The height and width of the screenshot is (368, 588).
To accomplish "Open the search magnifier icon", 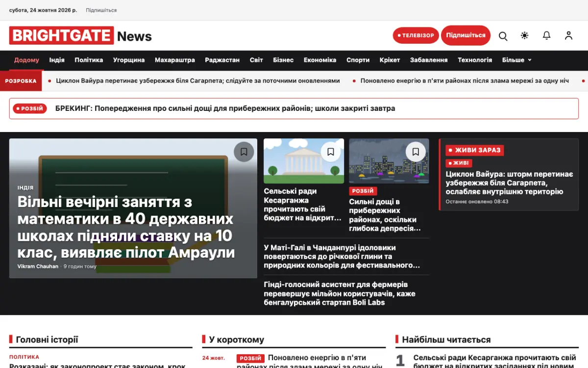I will coord(503,36).
